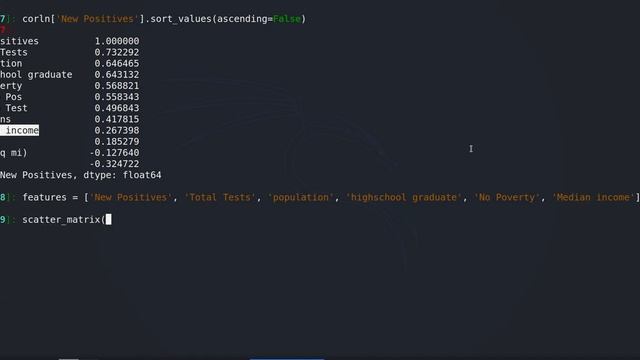The image size is (640, 360).
Task: Click 'No Poverty' string in features list
Action: 507,197
